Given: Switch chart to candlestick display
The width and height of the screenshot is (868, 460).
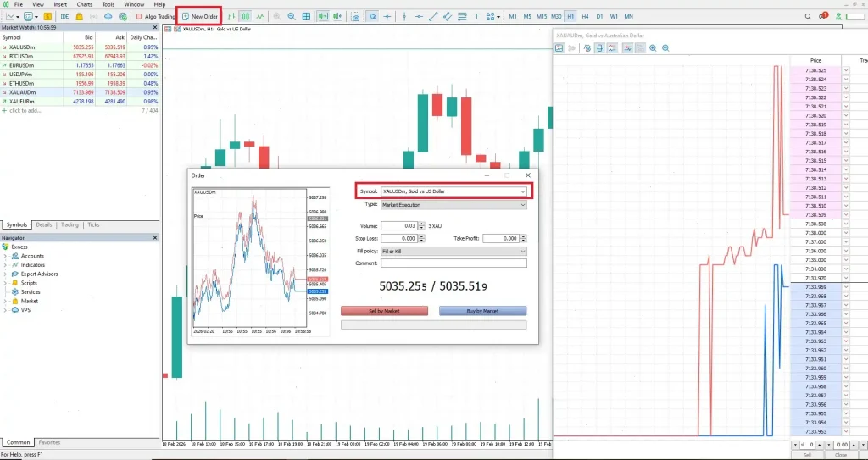Looking at the screenshot, I should click(245, 17).
